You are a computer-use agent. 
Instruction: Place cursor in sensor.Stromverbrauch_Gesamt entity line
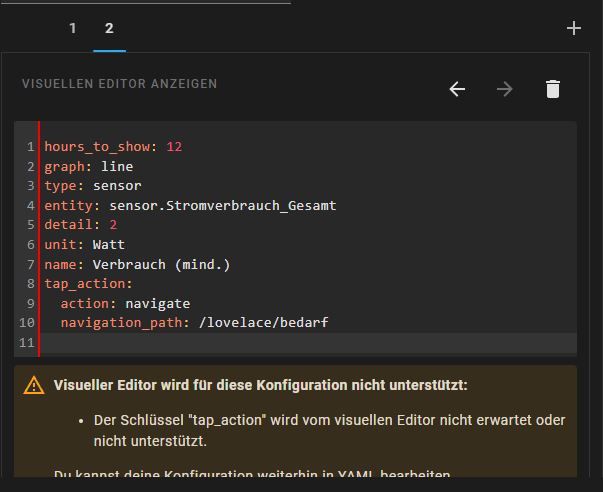190,206
